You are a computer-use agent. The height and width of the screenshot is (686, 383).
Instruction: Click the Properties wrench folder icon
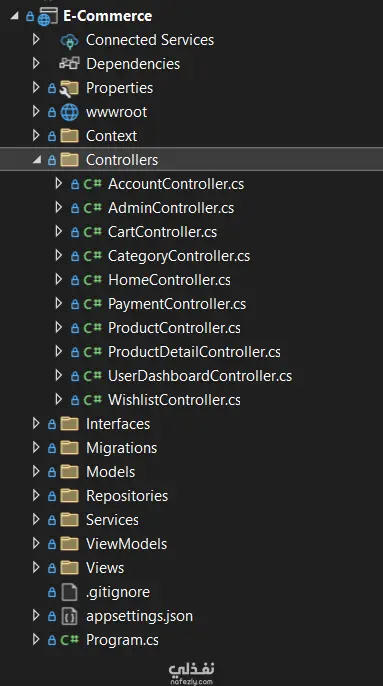click(69, 88)
